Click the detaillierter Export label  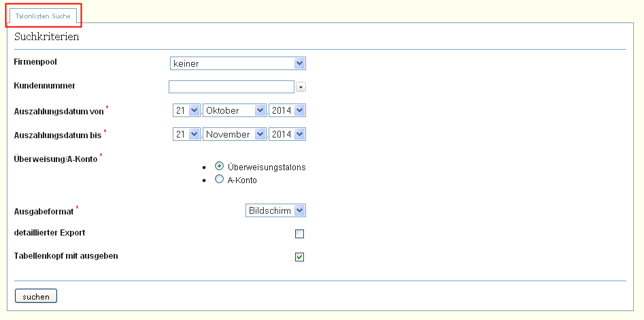[50, 232]
